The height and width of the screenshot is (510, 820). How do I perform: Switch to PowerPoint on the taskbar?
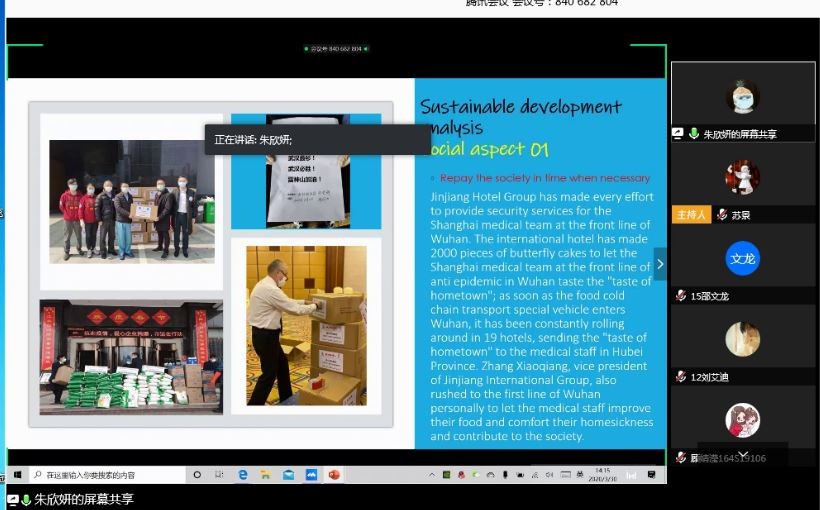point(334,475)
